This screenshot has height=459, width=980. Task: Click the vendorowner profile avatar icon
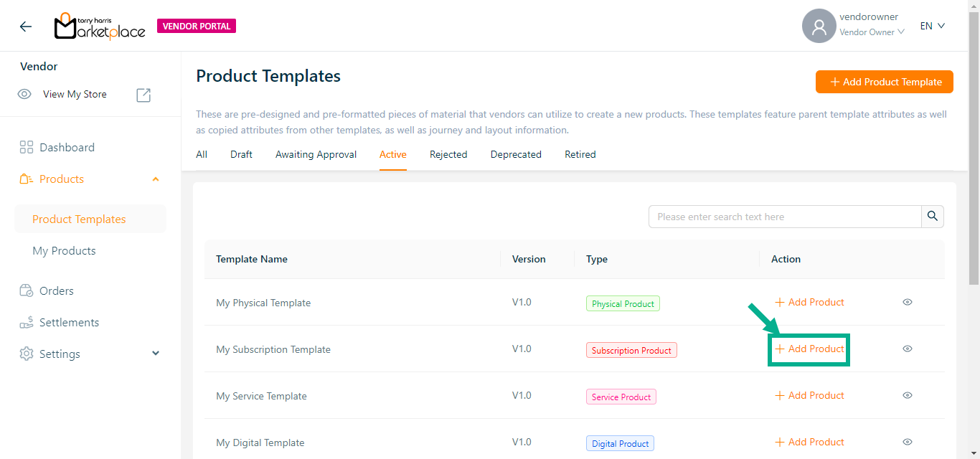pyautogui.click(x=819, y=27)
